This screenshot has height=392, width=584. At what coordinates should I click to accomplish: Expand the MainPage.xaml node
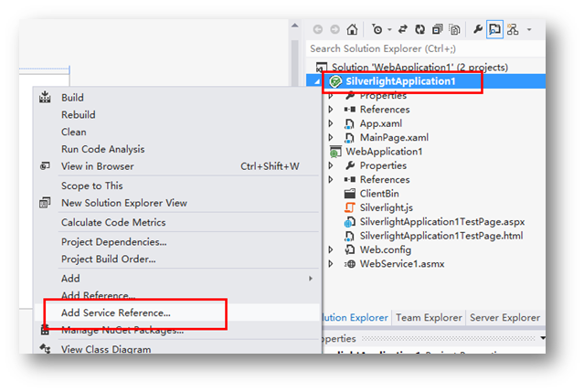click(331, 138)
